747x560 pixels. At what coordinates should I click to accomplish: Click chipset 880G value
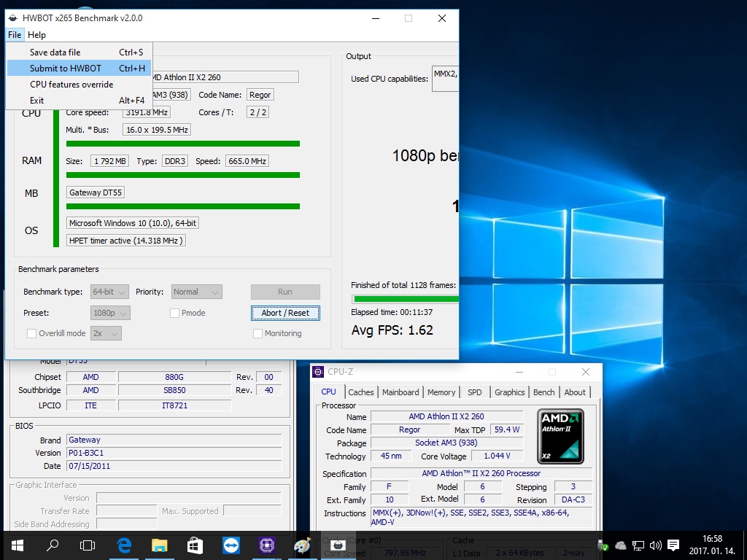174,377
